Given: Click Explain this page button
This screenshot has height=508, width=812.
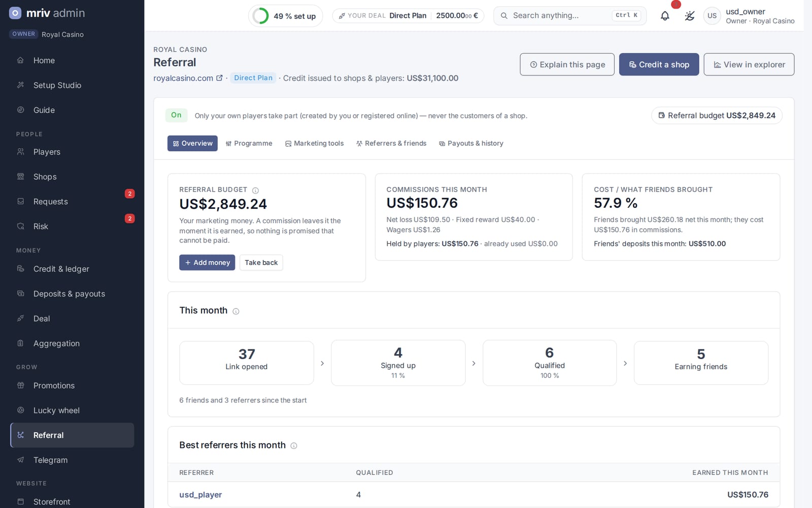Looking at the screenshot, I should click(567, 65).
